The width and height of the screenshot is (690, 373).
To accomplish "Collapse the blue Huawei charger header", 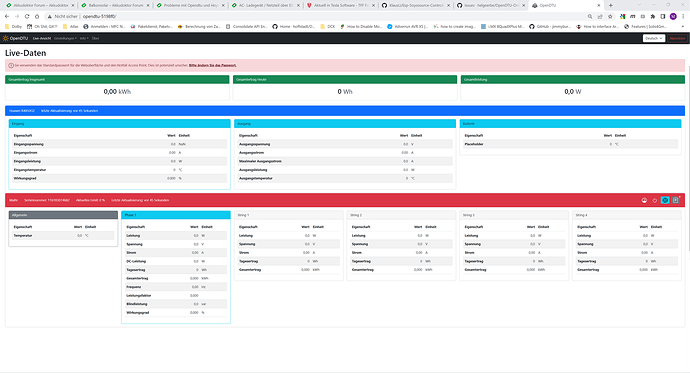I will pos(345,111).
